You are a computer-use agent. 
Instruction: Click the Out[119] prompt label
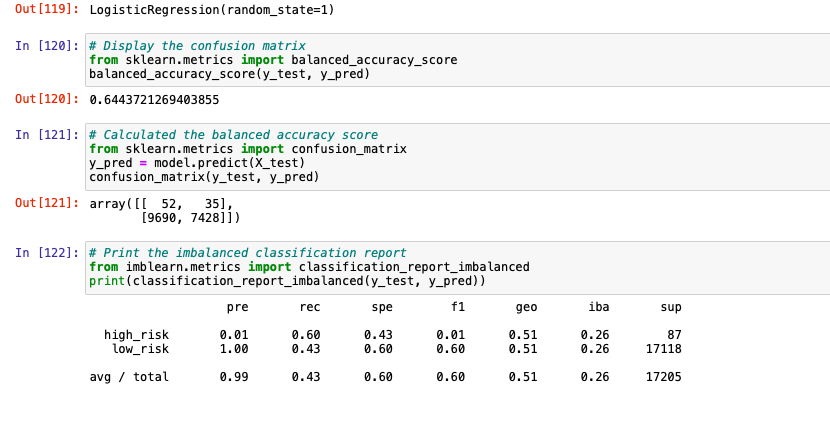(x=47, y=9)
